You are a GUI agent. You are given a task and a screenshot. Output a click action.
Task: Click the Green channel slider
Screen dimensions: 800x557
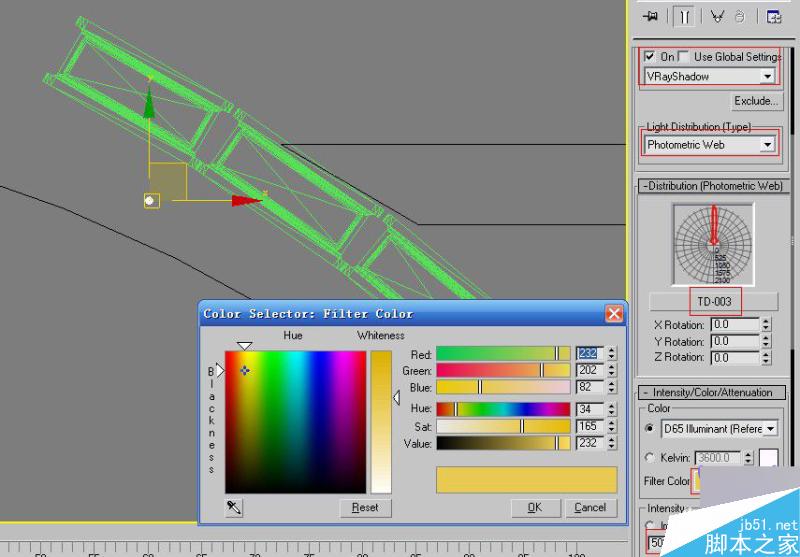(x=503, y=370)
